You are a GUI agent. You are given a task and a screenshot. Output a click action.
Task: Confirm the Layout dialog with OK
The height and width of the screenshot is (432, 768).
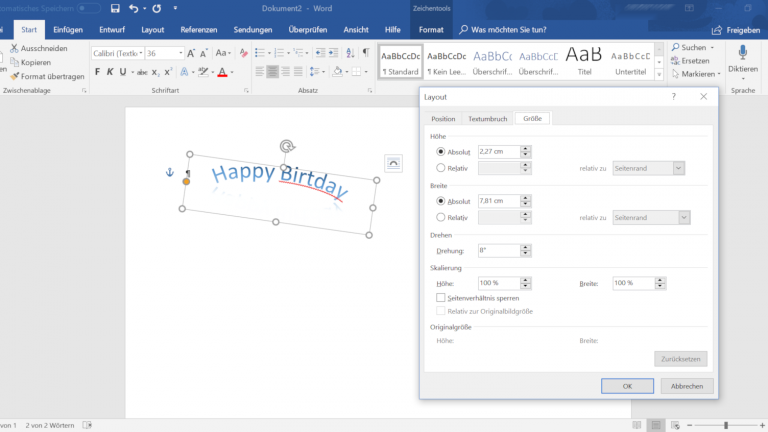627,386
